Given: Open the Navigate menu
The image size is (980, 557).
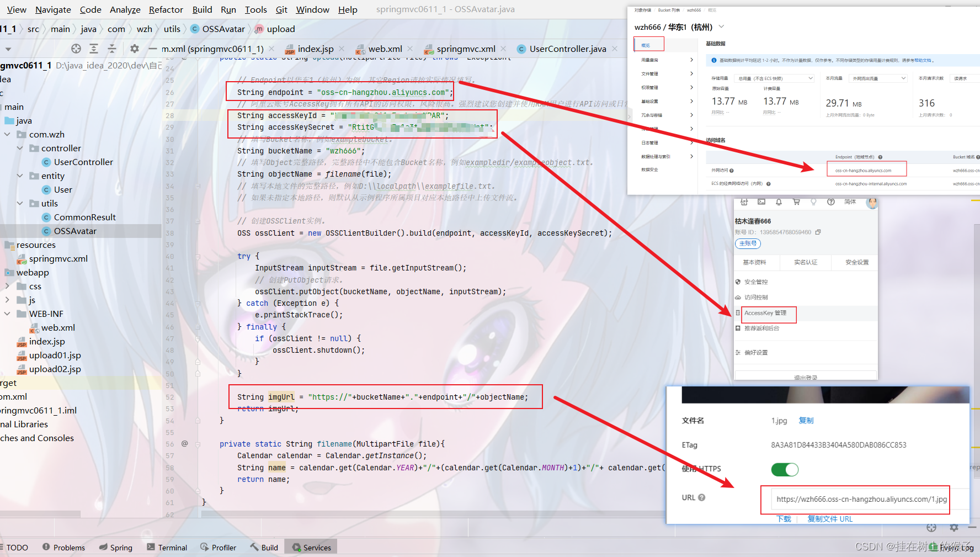Looking at the screenshot, I should pyautogui.click(x=52, y=9).
